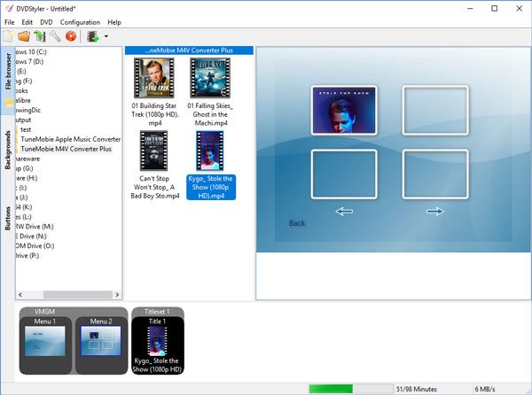Select 01 Building Star Trek video thumbnail
The image size is (532, 395).
coord(154,78)
